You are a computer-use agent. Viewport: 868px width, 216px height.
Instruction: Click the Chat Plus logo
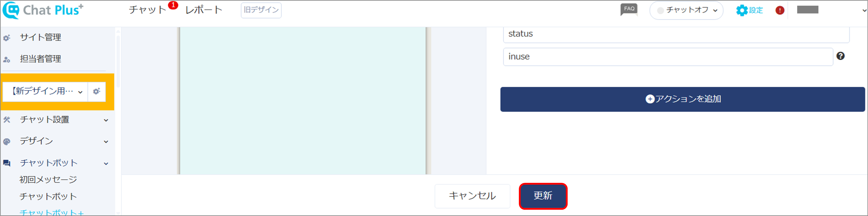(43, 10)
